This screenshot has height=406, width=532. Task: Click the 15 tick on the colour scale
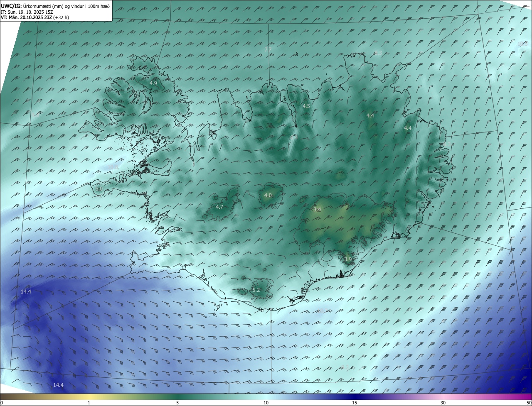point(355,403)
